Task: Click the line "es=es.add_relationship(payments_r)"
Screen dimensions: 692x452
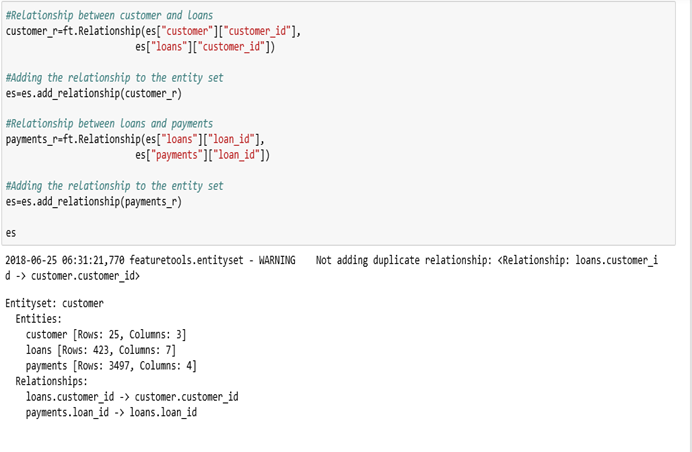Action: point(94,202)
